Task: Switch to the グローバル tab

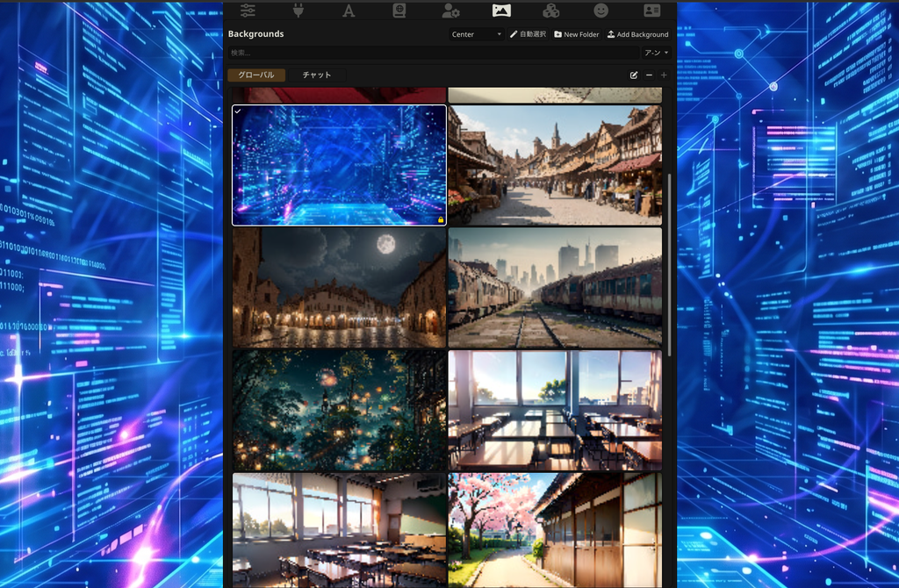Action: pos(256,75)
